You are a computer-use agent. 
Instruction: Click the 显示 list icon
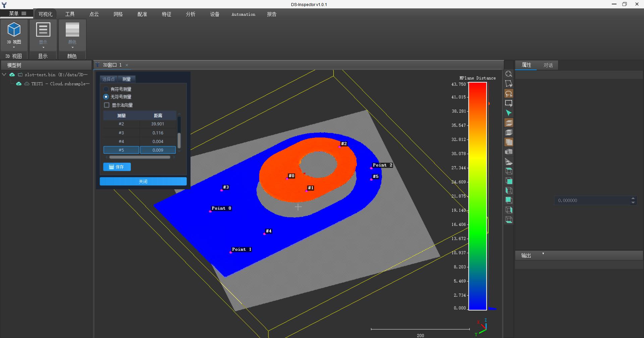tap(43, 30)
